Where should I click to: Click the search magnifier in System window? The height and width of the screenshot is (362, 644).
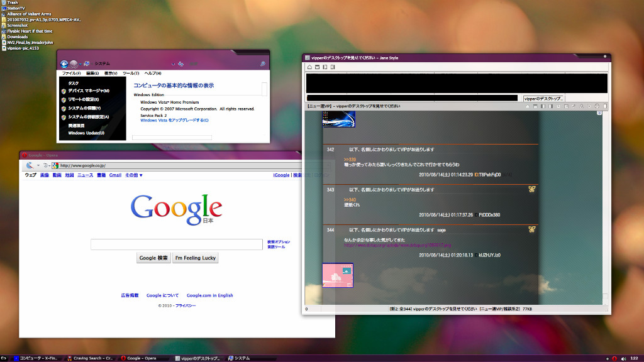tap(262, 64)
